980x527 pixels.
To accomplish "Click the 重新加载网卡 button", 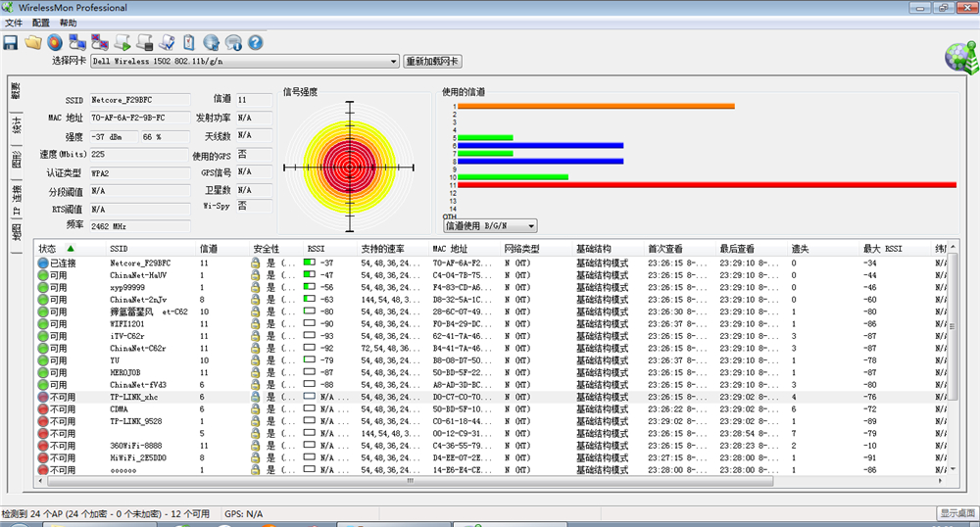I will tap(431, 61).
